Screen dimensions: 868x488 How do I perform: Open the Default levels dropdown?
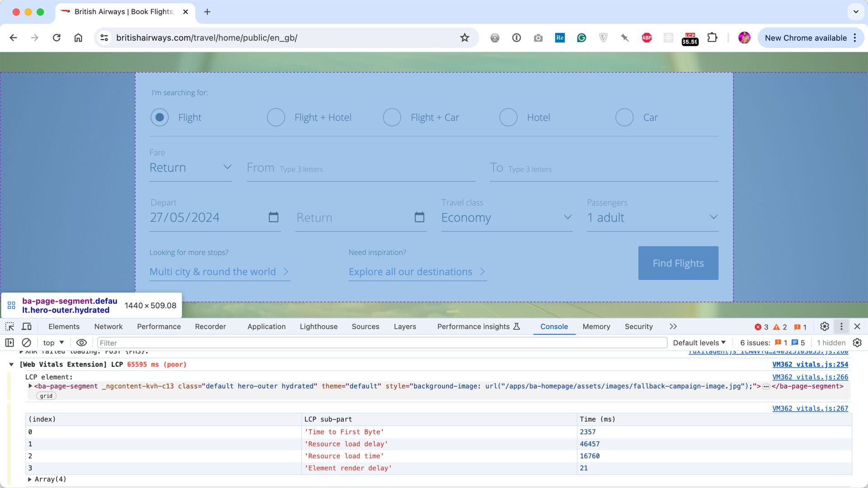click(699, 343)
